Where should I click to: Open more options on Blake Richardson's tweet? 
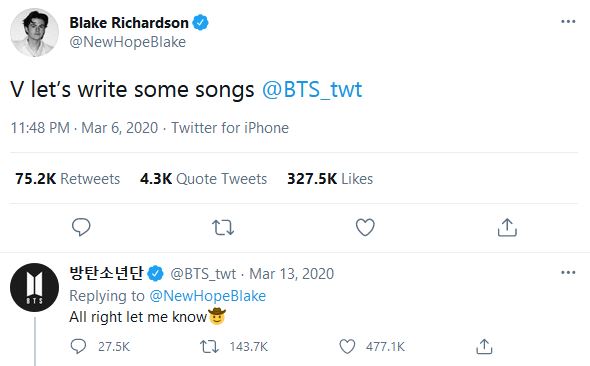pos(568,21)
